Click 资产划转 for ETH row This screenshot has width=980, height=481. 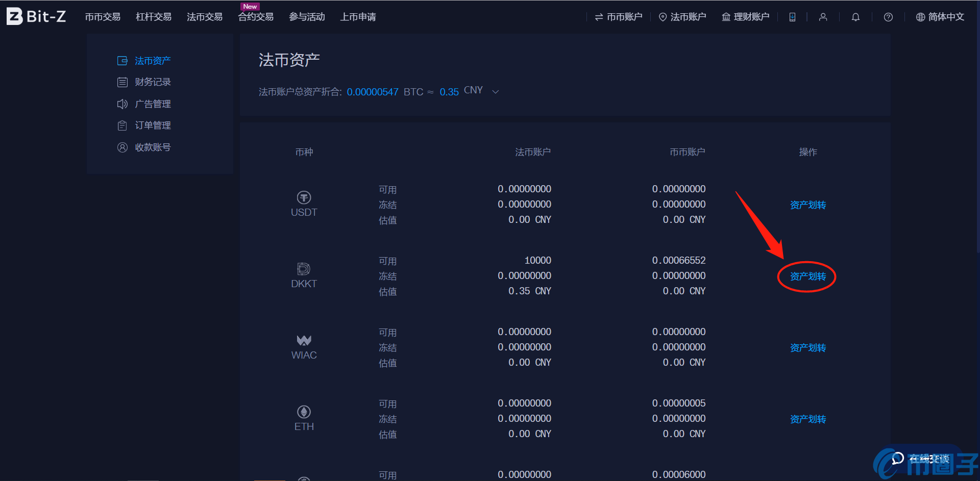pos(808,419)
